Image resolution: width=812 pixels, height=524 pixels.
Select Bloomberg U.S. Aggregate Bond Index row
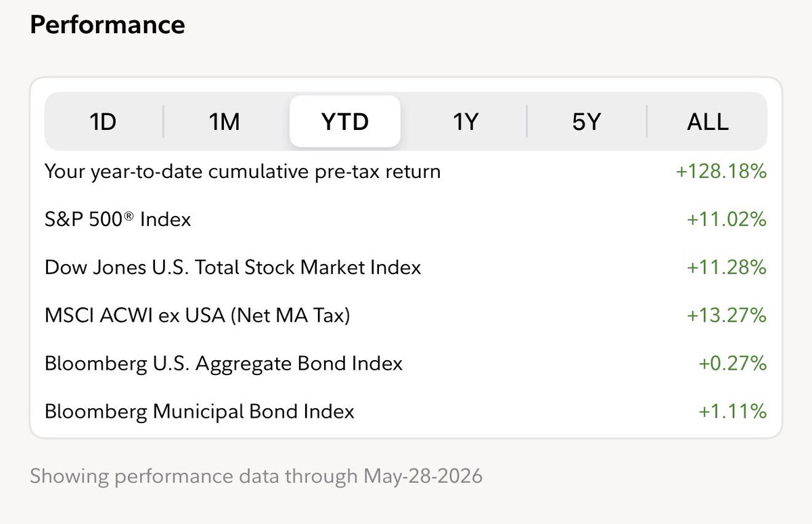tap(406, 364)
